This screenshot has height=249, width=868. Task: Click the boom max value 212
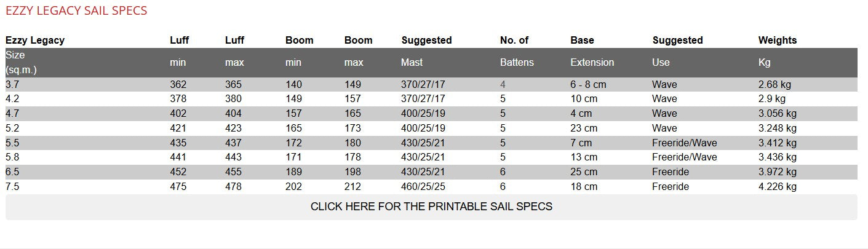(x=352, y=187)
